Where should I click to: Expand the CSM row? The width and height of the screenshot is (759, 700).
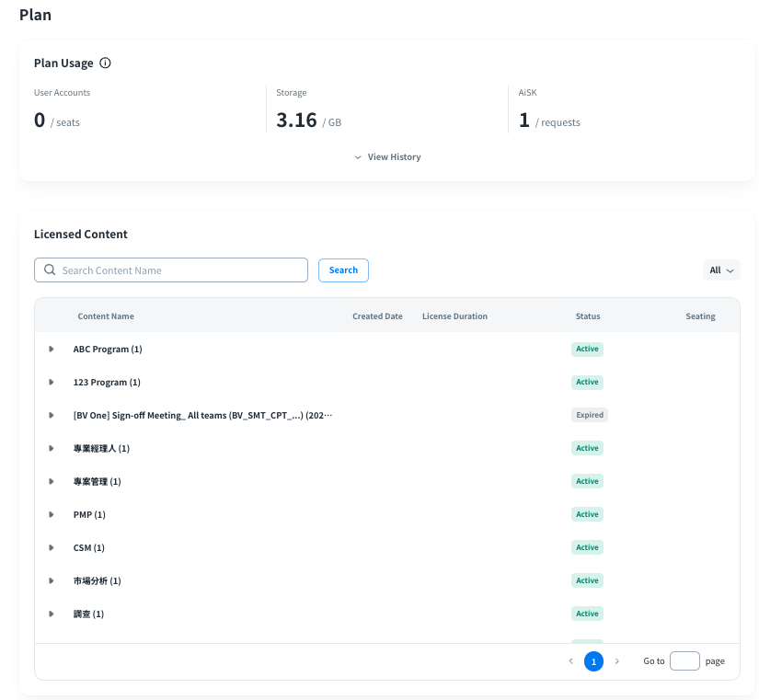click(52, 548)
